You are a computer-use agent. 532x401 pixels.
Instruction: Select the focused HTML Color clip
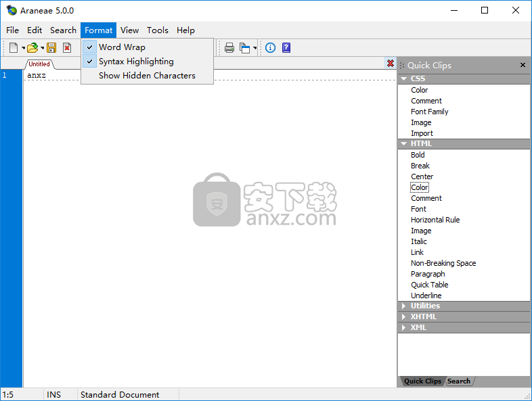click(x=420, y=187)
